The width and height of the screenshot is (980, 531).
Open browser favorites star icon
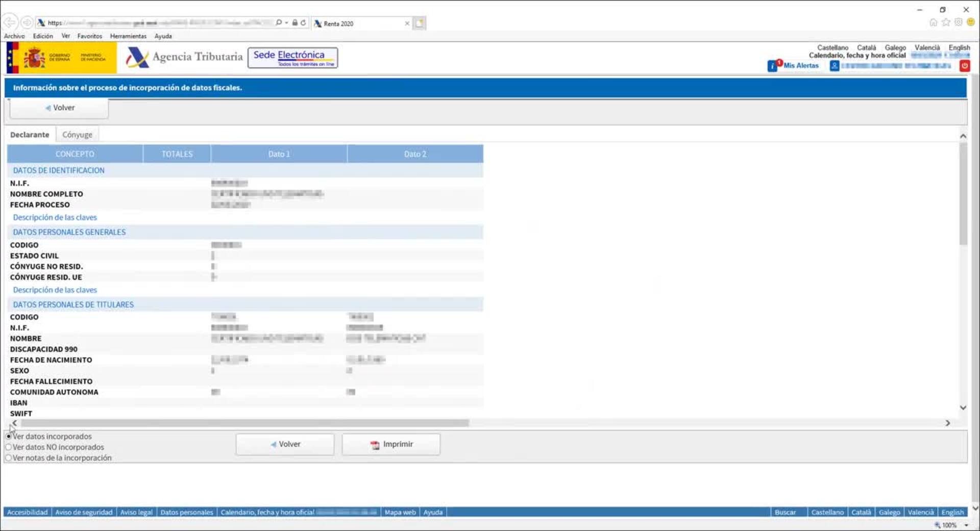pyautogui.click(x=946, y=22)
